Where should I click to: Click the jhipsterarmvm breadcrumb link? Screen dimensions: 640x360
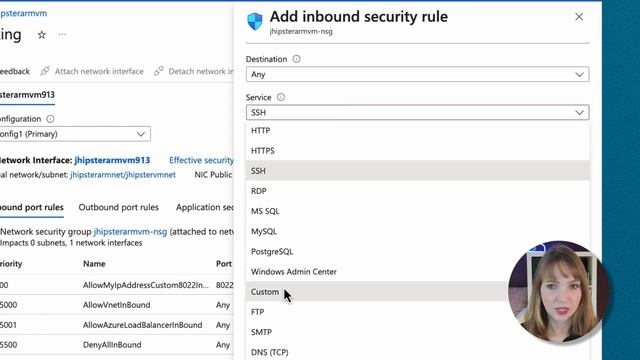(x=23, y=13)
